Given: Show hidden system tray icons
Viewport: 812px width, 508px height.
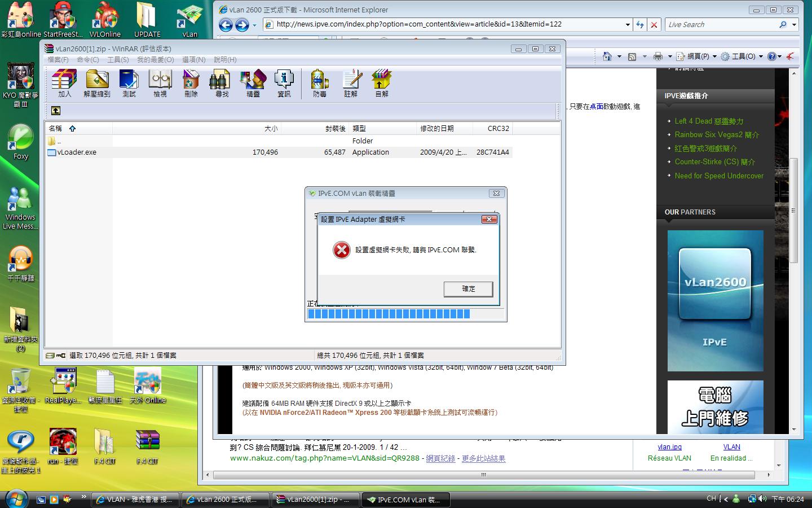Looking at the screenshot, I should point(725,499).
